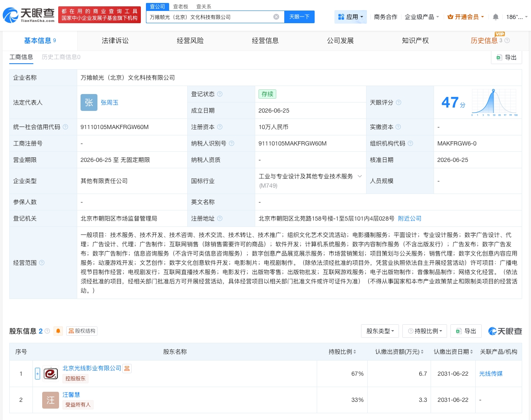The height and width of the screenshot is (420, 531).
Task: Select the 查关系 search mode
Action: pos(204,7)
